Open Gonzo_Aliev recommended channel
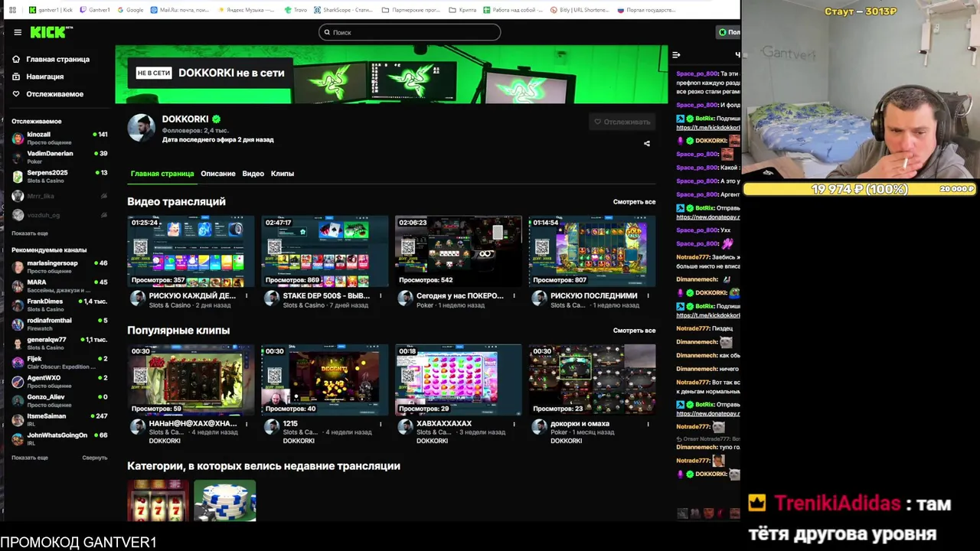The height and width of the screenshot is (551, 980). click(x=59, y=401)
